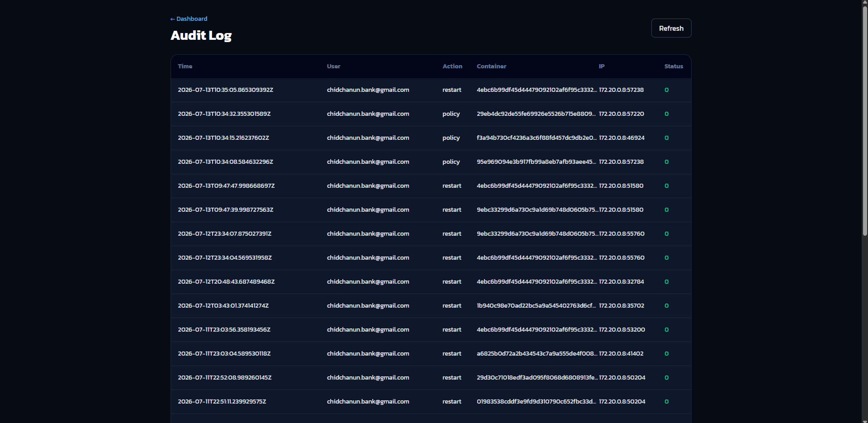Click the Refresh button

pyautogui.click(x=671, y=28)
